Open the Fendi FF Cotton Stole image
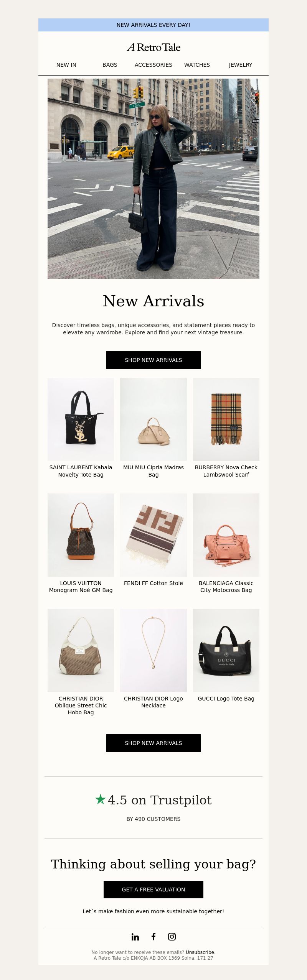307x980 pixels. coord(153,535)
